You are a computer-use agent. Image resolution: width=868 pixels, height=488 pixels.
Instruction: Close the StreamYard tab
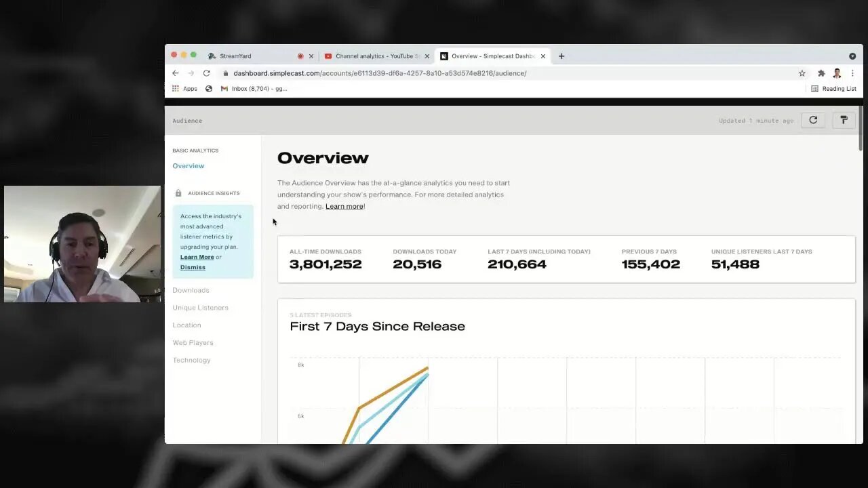(311, 56)
